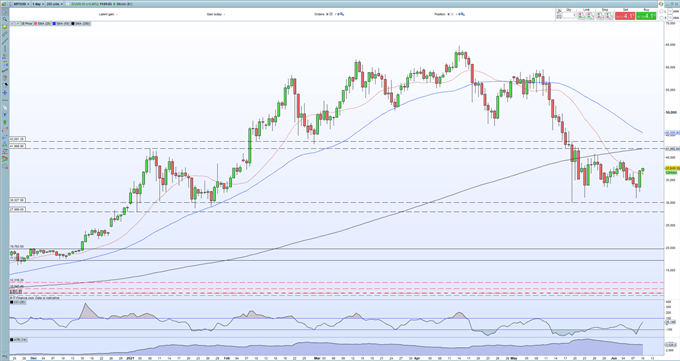Select the dollar radio button

(x=661, y=17)
